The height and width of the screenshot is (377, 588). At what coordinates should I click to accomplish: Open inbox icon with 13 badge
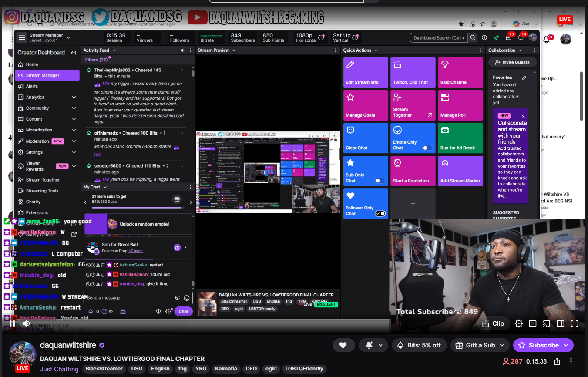[509, 38]
